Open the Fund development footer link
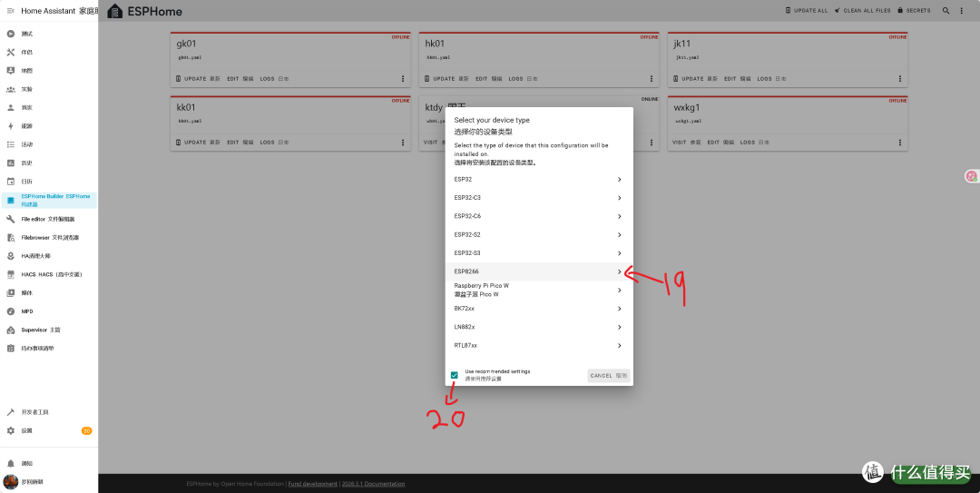Viewport: 980px width, 493px height. click(312, 484)
